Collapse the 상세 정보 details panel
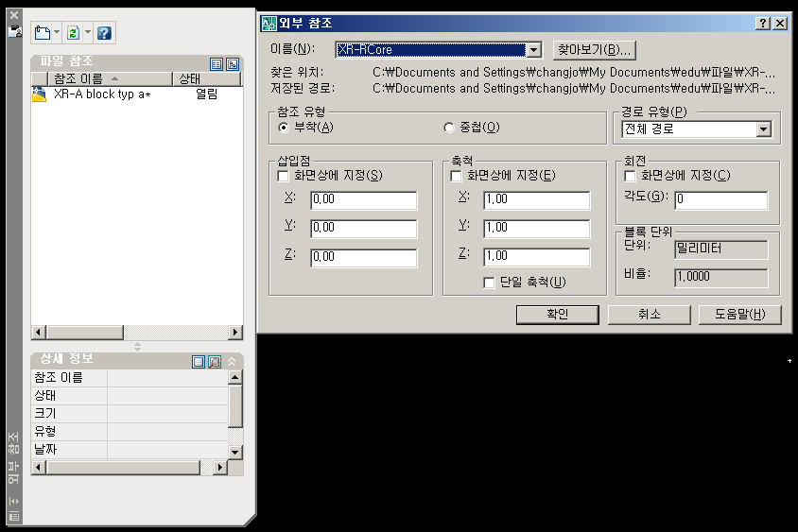 click(x=232, y=361)
